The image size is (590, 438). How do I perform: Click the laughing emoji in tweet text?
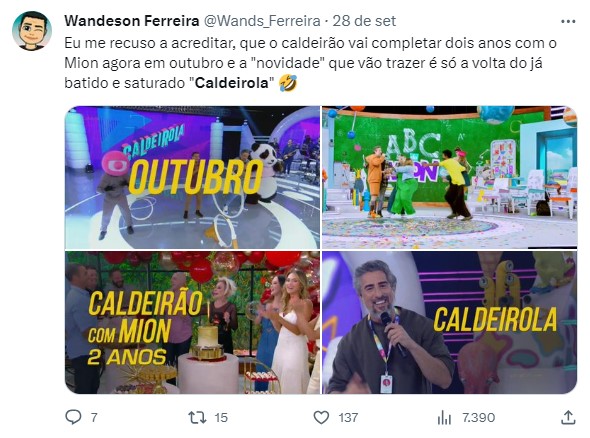tap(288, 83)
